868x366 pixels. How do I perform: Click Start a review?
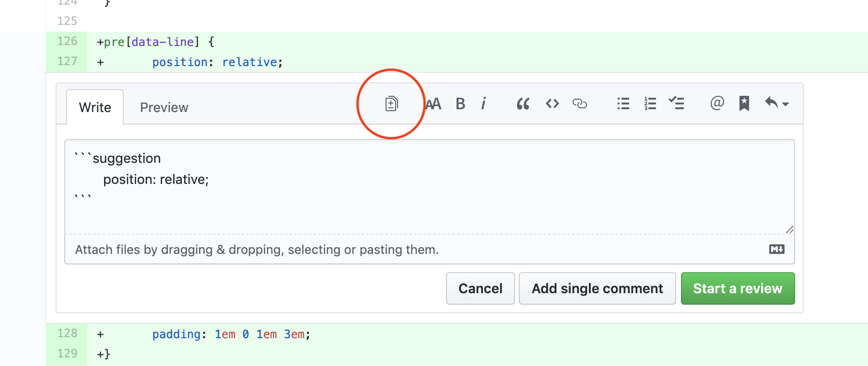click(738, 288)
